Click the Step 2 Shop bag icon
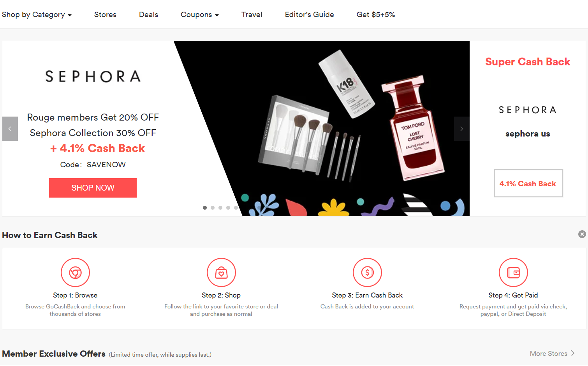This screenshot has height=366, width=588. point(221,273)
